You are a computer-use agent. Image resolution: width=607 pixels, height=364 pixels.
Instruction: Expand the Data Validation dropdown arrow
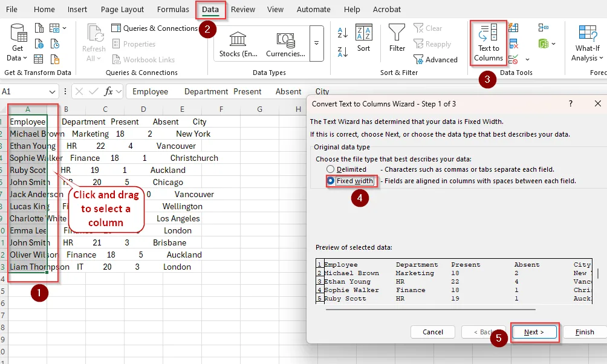(x=527, y=60)
